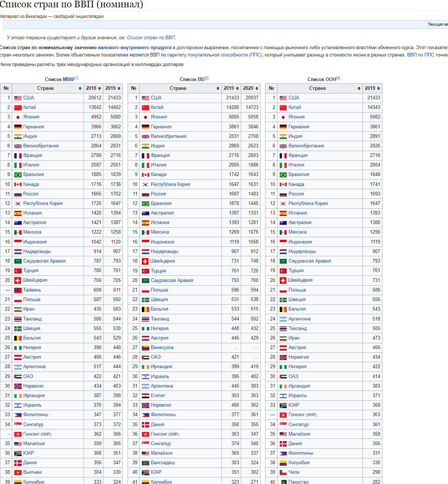Click the Italy flag in the ВБ table
This screenshot has height=484, width=448.
click(x=146, y=165)
